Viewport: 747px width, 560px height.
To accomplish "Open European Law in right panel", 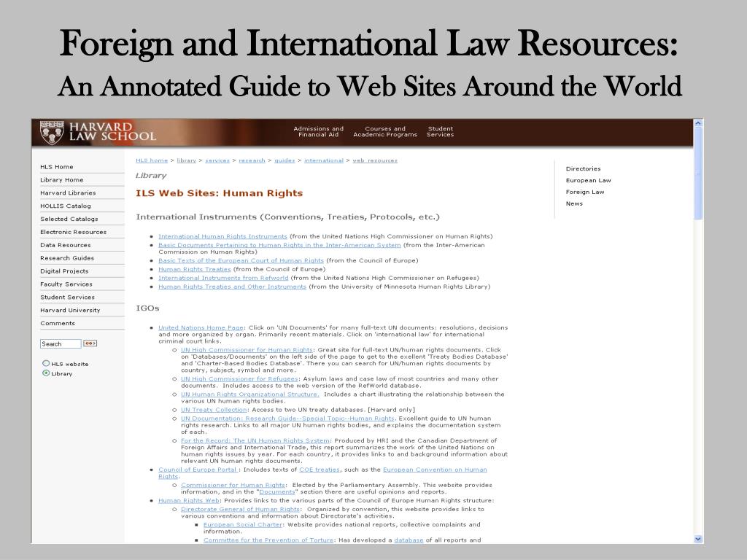I will click(589, 181).
